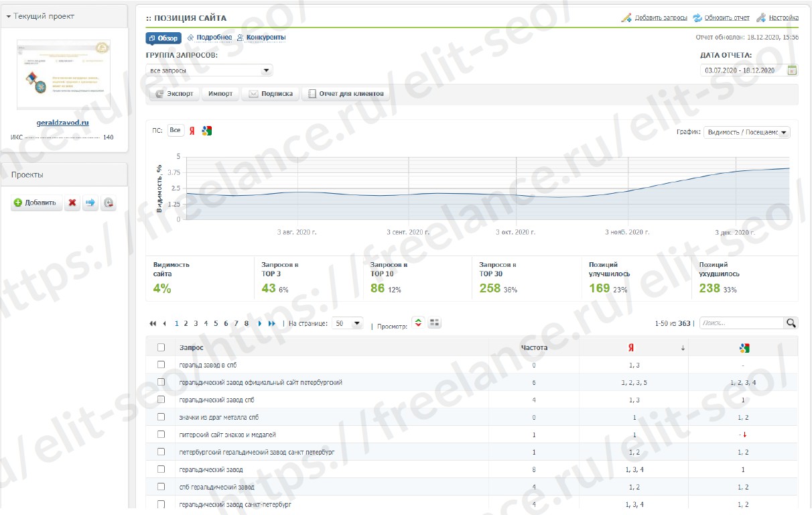Check row 'значки из драг металла спб'
812x515 pixels.
click(161, 417)
